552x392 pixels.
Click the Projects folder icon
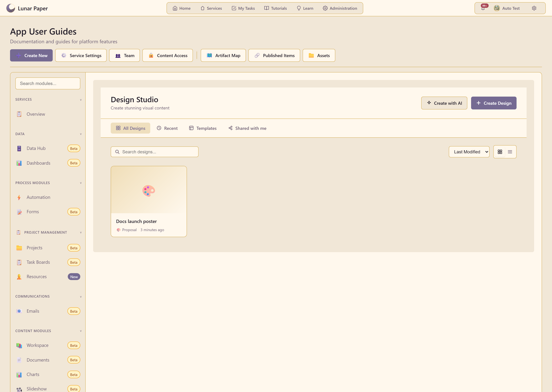pos(19,248)
